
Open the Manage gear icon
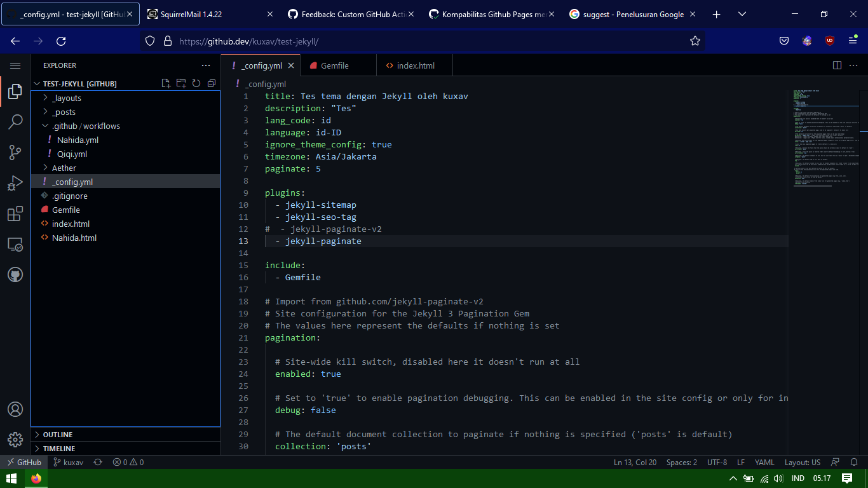pyautogui.click(x=15, y=439)
